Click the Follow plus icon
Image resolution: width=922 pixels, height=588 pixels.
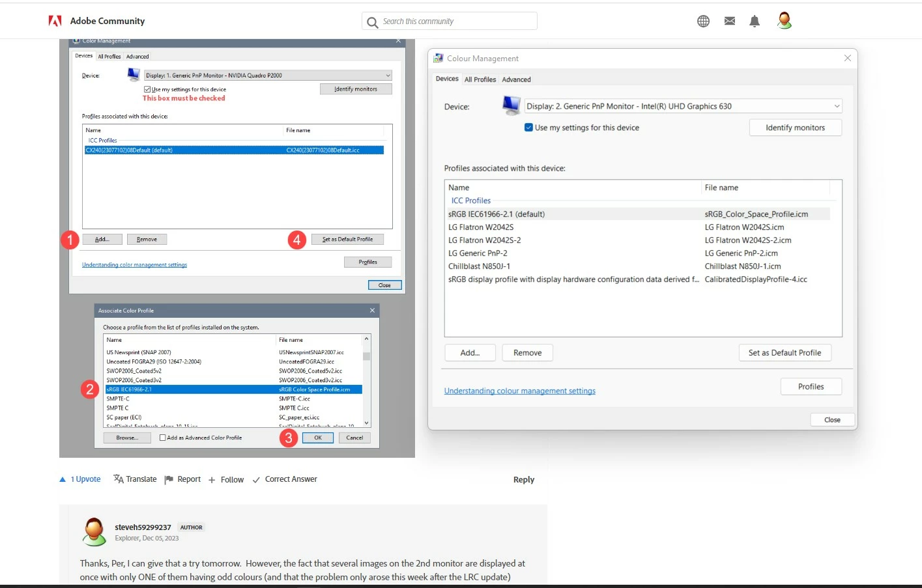pyautogui.click(x=212, y=480)
